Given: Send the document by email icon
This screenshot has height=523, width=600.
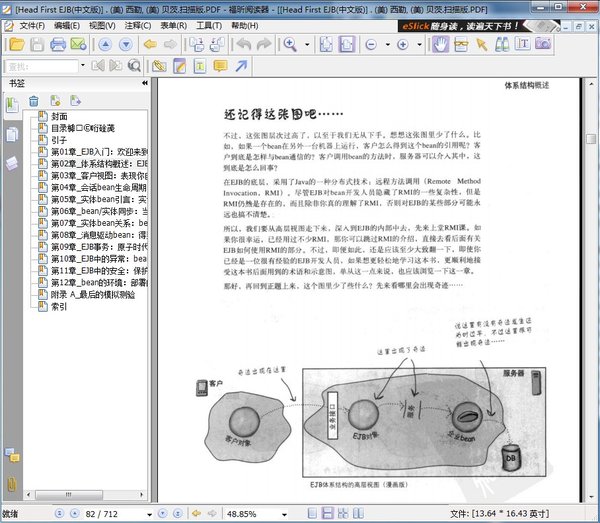Looking at the screenshot, I should click(x=78, y=45).
